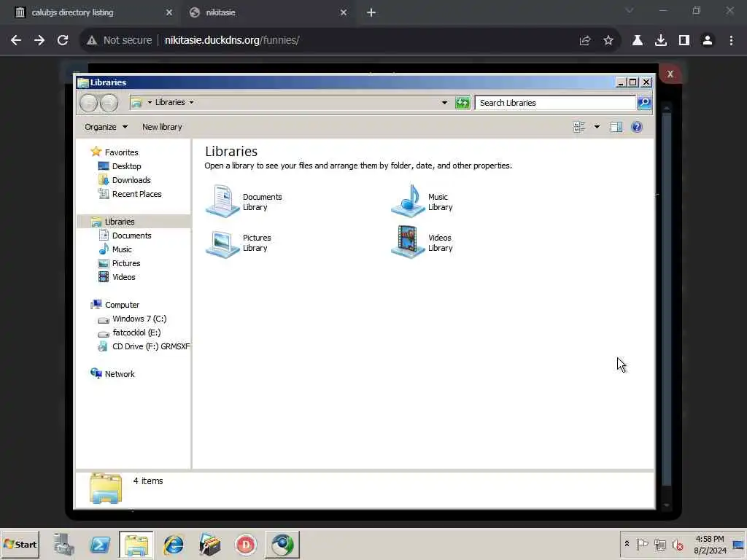Click the Chrome Labs flask icon
Screen dimensions: 747x560
coord(638,41)
